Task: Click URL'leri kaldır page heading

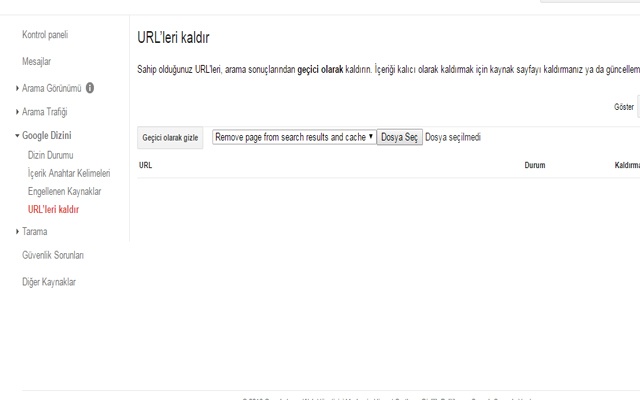Action: 173,38
